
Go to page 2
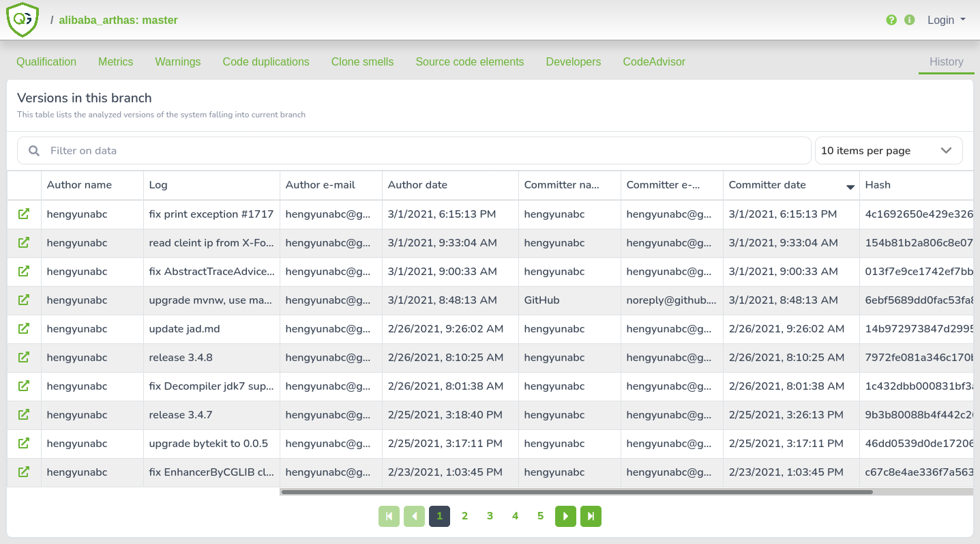click(x=464, y=516)
